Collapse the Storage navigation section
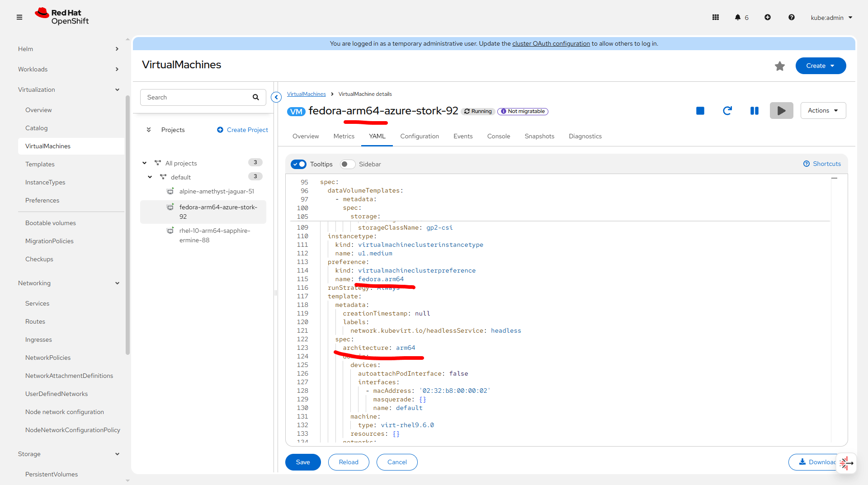 (69, 454)
